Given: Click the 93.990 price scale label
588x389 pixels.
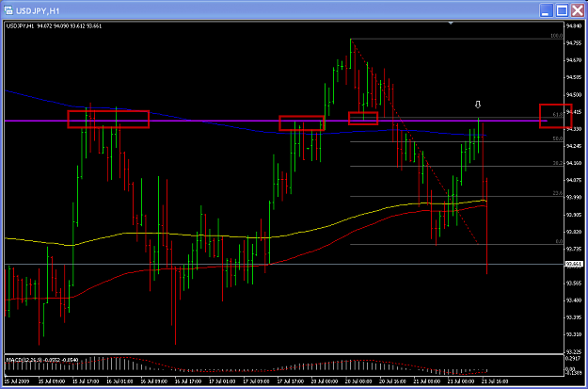Looking at the screenshot, I should tap(574, 198).
